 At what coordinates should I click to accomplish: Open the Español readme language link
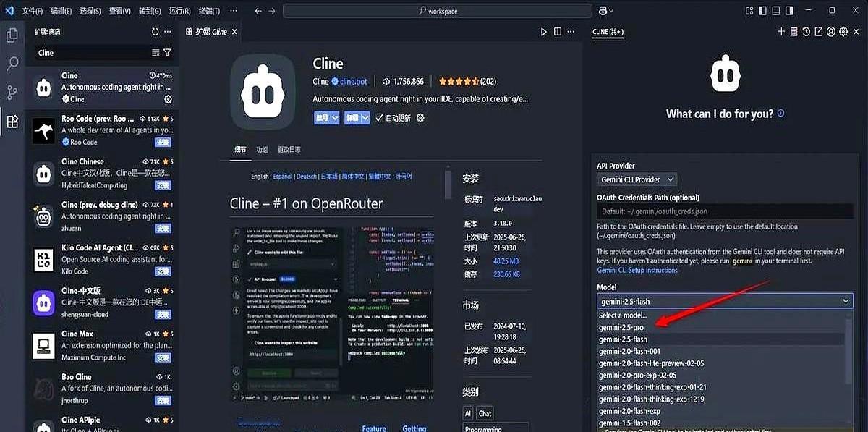click(x=282, y=176)
